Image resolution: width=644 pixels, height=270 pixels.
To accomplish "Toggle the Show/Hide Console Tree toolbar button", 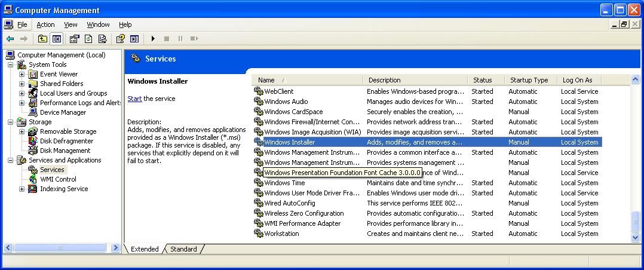I will (x=56, y=39).
